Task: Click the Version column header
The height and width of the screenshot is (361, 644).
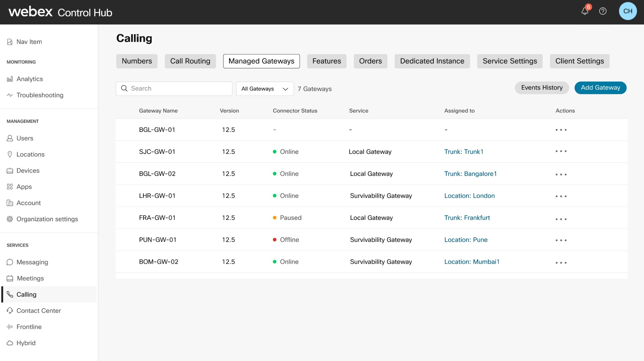Action: coord(229,111)
